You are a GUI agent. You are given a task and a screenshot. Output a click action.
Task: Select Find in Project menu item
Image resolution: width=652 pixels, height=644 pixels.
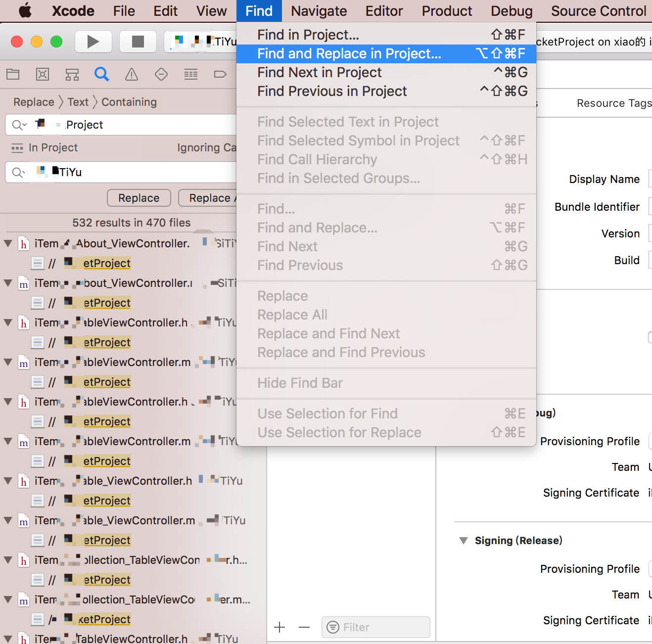click(x=386, y=35)
